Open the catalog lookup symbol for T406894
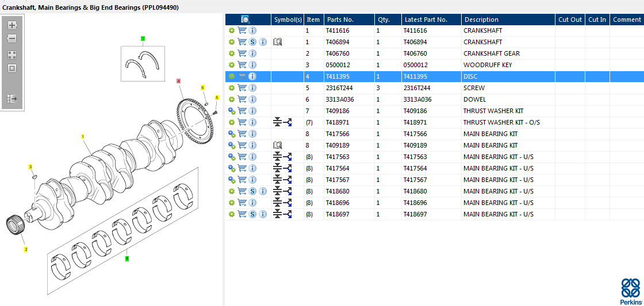 (278, 42)
